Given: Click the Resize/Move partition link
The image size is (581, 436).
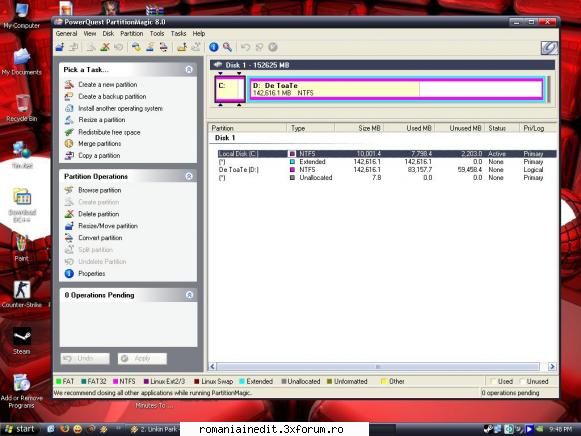Looking at the screenshot, I should point(108,226).
